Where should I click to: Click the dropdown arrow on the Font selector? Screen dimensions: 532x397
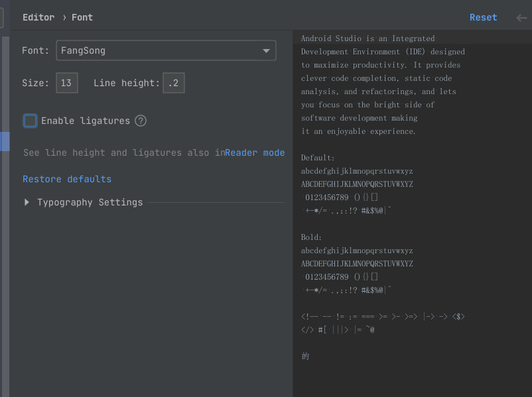[267, 50]
